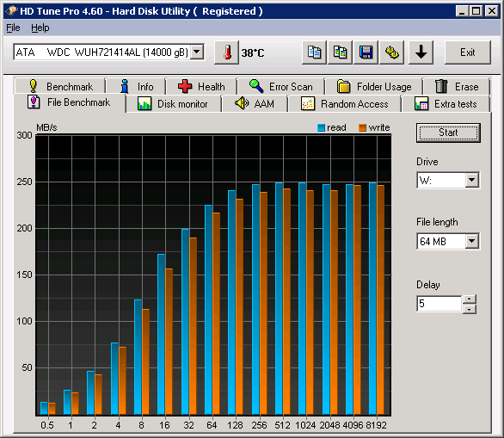The width and height of the screenshot is (504, 438).
Task: Switch to the Health tab
Action: pyautogui.click(x=201, y=86)
